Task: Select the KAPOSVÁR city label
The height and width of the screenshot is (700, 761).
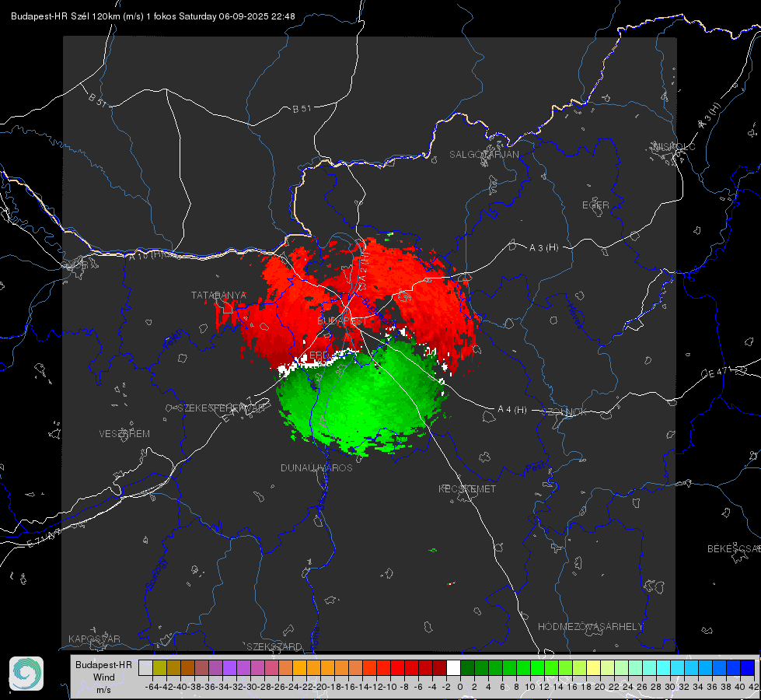Action: coord(94,639)
